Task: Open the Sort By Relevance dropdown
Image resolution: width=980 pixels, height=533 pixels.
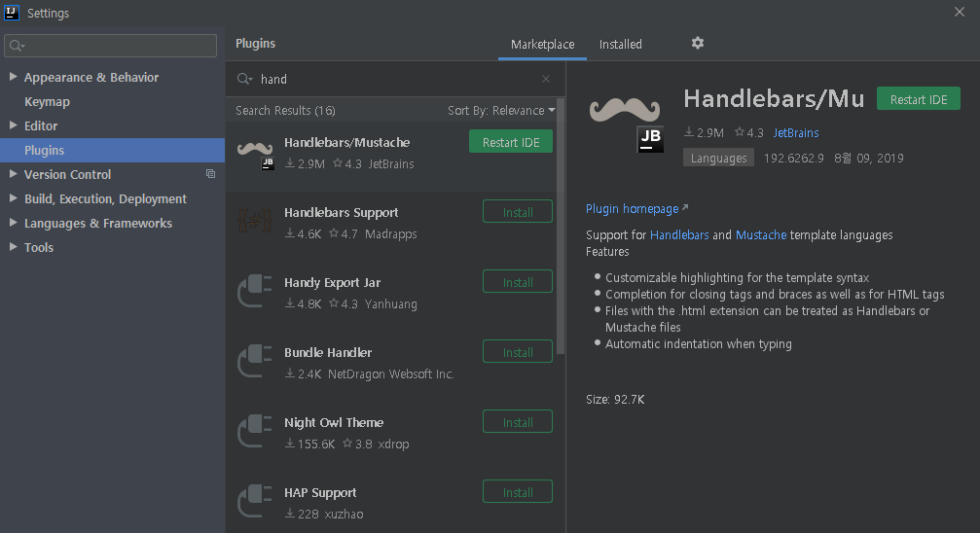Action: (501, 111)
